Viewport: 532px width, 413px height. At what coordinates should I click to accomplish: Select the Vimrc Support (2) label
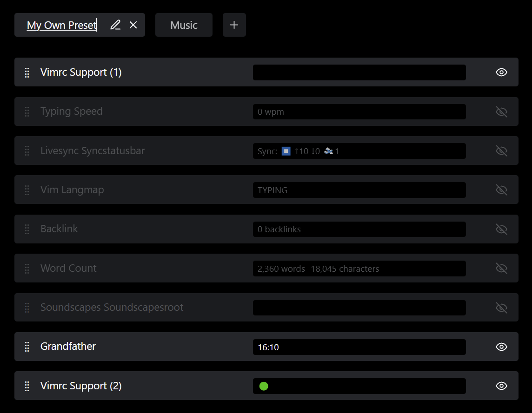81,386
